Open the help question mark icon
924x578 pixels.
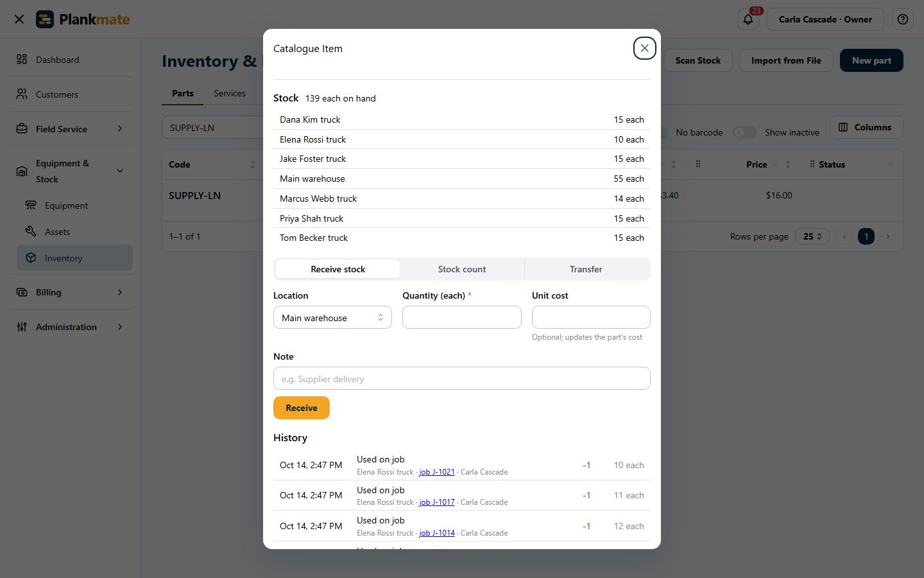902,19
